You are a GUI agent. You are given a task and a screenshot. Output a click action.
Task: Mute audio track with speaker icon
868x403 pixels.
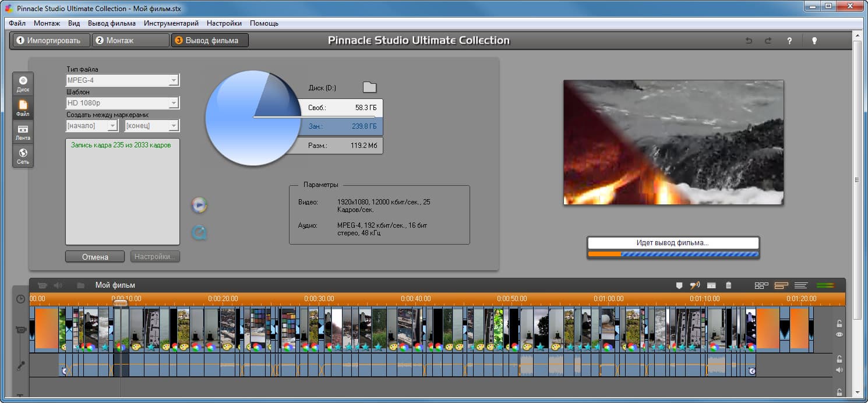pyautogui.click(x=839, y=370)
